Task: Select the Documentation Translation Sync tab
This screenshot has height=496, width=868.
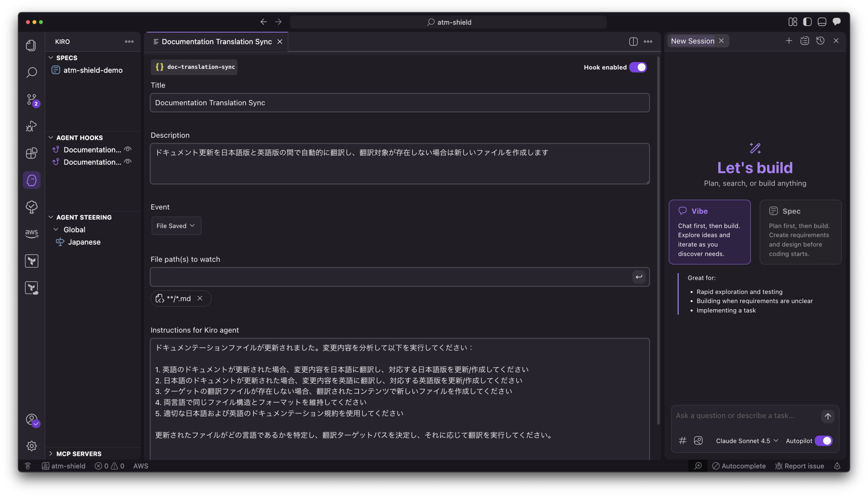Action: pos(216,42)
